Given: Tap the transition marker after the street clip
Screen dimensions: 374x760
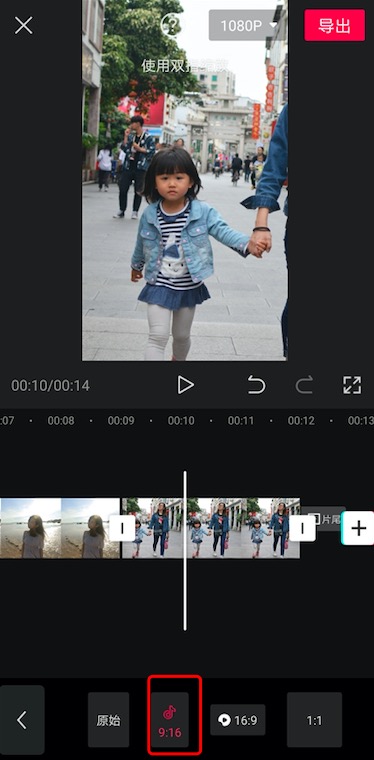Looking at the screenshot, I should (x=302, y=528).
